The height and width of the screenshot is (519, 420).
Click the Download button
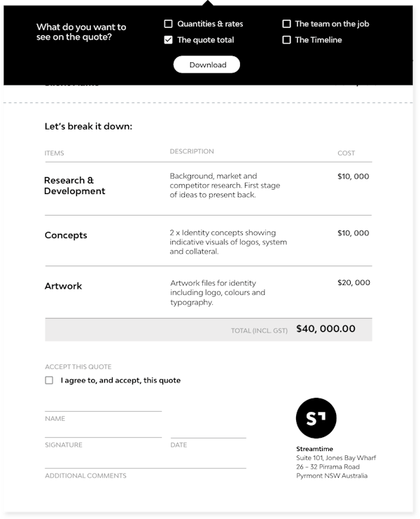click(x=206, y=64)
